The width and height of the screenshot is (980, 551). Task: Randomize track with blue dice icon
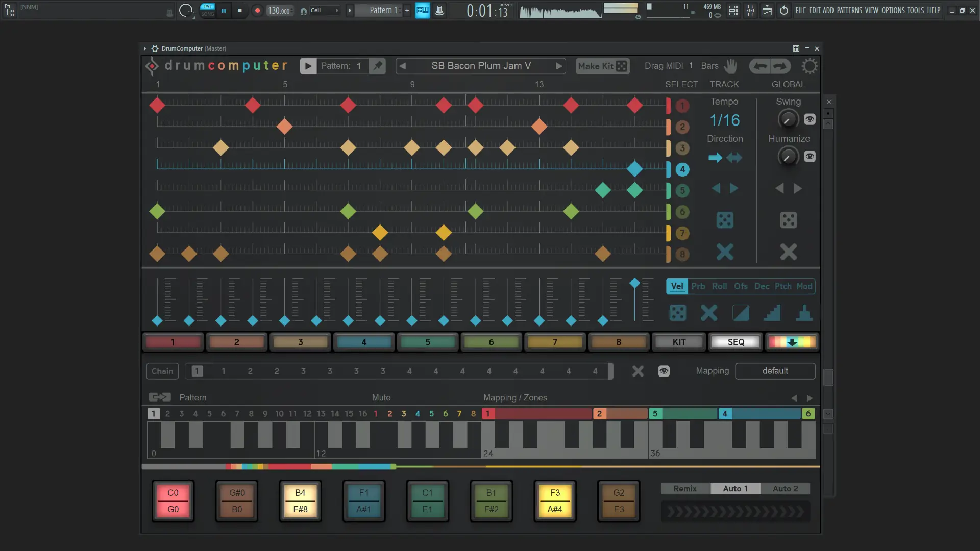click(725, 220)
